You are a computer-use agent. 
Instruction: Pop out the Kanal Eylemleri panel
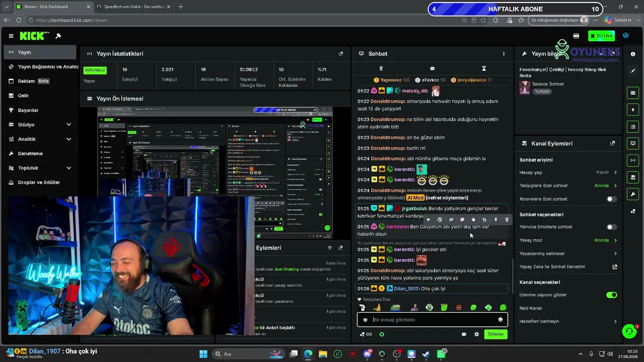(x=612, y=143)
